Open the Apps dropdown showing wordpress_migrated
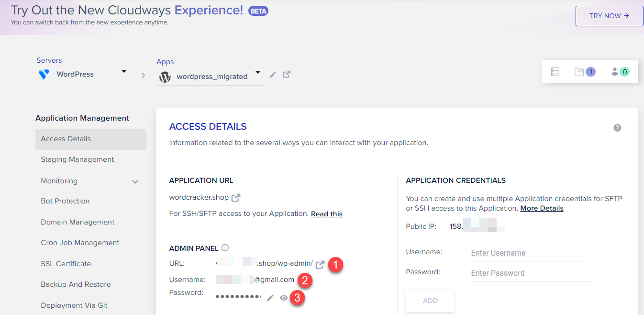Viewport: 644px width, 315px height. coord(210,76)
